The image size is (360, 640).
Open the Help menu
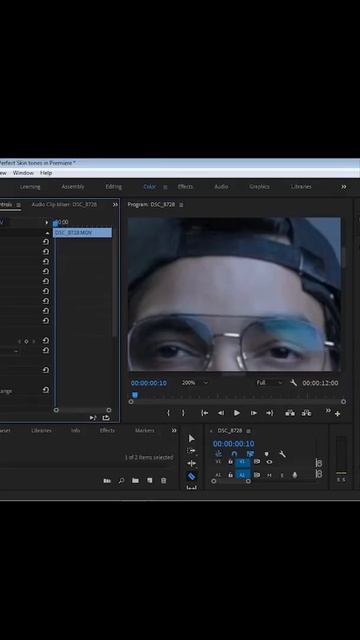tap(46, 173)
